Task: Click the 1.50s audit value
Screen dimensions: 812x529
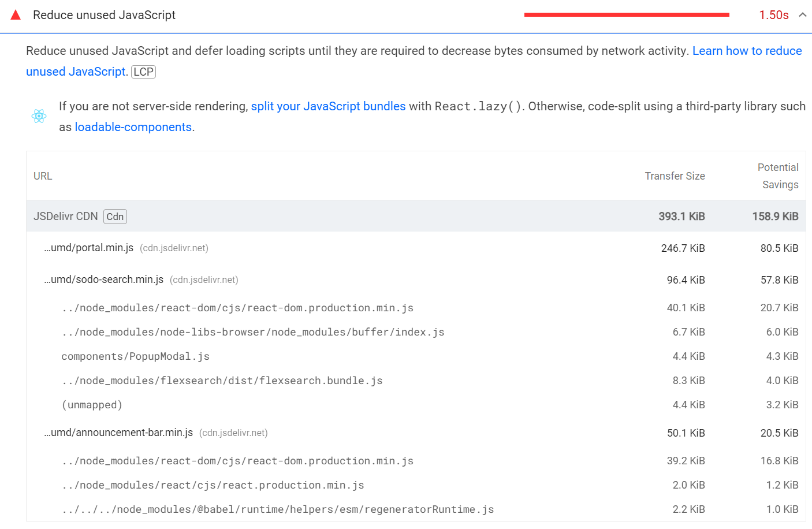Action: click(774, 15)
